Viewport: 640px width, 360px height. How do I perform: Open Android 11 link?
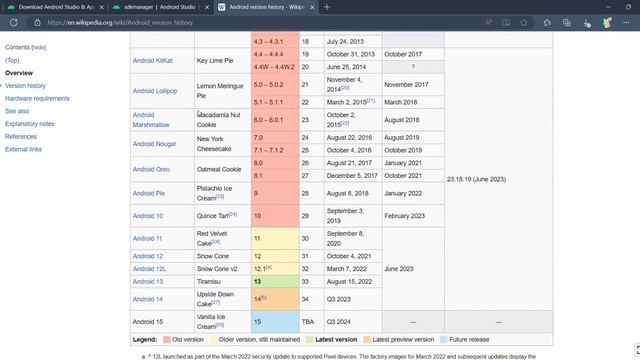(147, 238)
